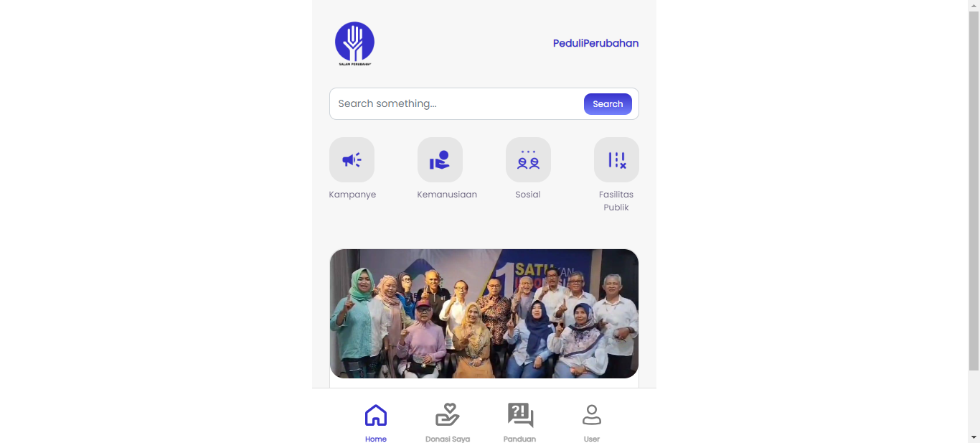Go to the User profile icon
This screenshot has height=443, width=980.
click(592, 415)
